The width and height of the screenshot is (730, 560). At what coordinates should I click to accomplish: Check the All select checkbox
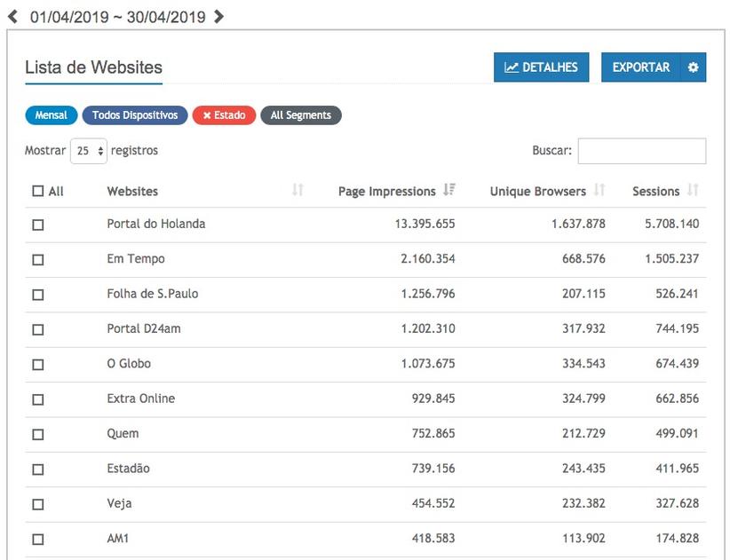[37, 191]
